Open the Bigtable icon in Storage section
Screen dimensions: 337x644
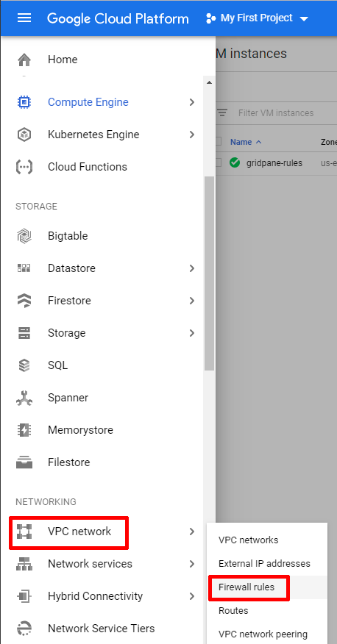24,236
